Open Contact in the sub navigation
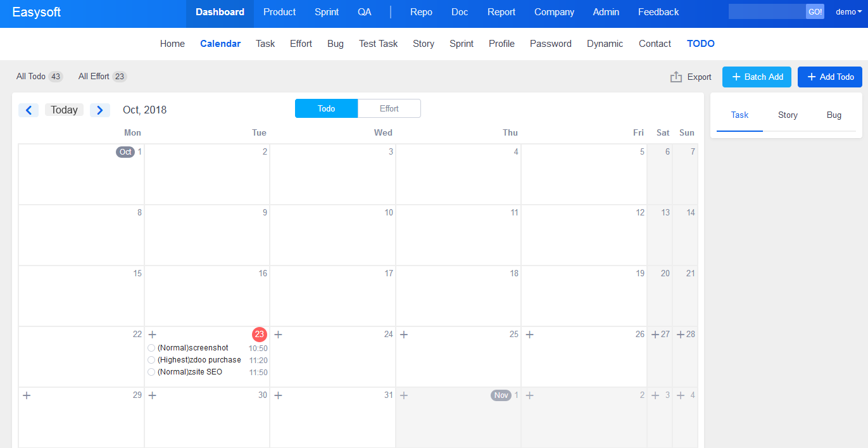This screenshot has width=868, height=448. pyautogui.click(x=655, y=44)
